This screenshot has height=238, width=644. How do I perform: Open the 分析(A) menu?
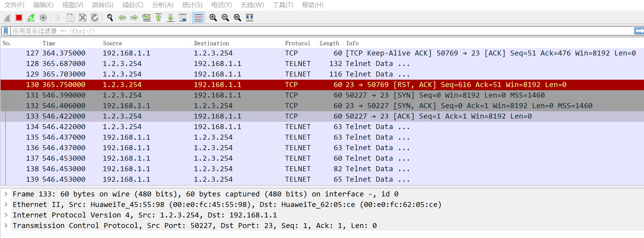coord(162,5)
